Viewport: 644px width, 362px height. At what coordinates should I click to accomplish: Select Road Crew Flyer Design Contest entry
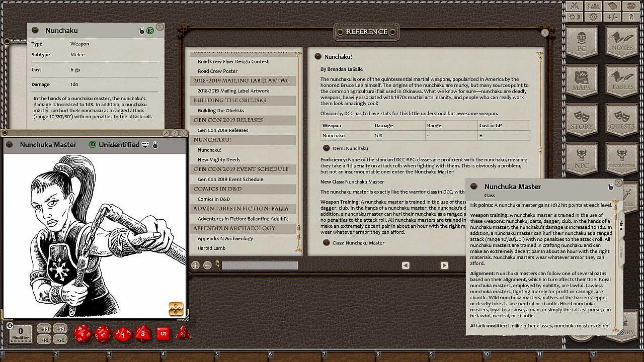click(x=233, y=61)
